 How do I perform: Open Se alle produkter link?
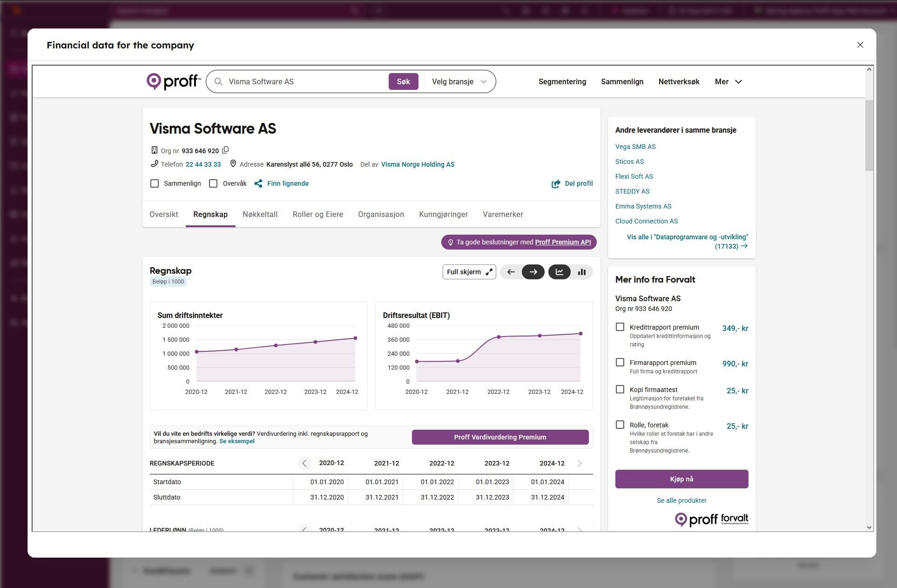tap(682, 500)
